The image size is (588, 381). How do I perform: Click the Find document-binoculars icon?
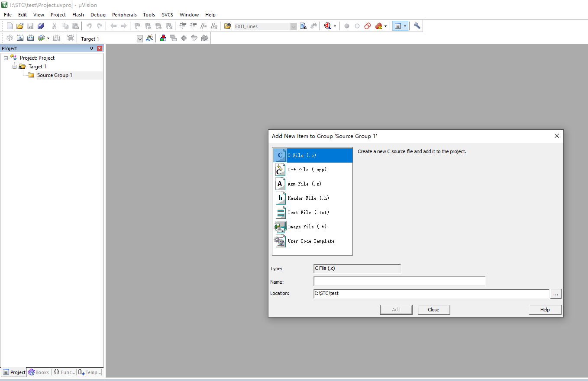[303, 26]
